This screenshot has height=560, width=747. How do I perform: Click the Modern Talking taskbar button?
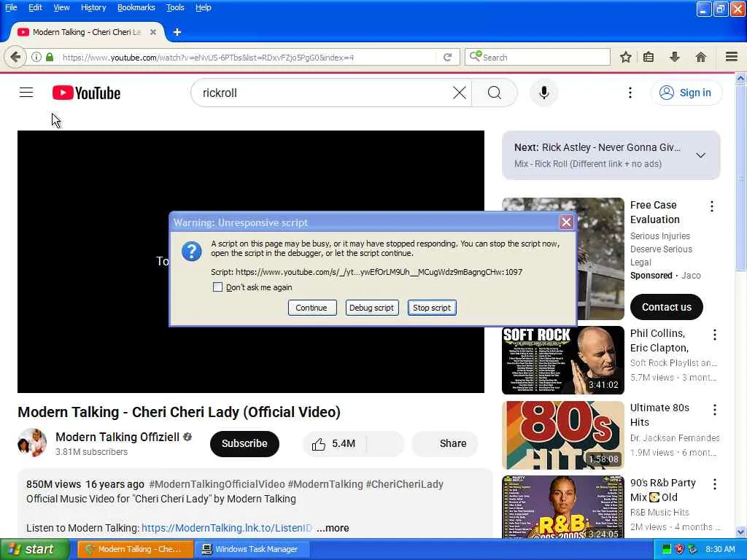click(135, 549)
